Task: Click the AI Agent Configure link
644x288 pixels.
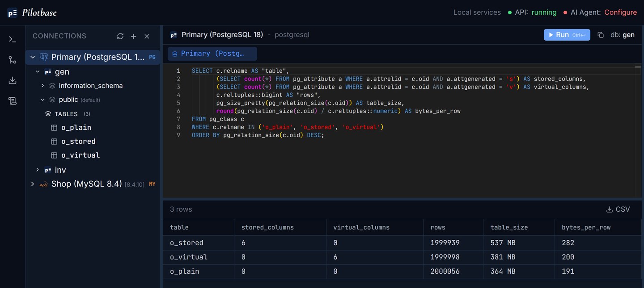Action: pos(620,13)
